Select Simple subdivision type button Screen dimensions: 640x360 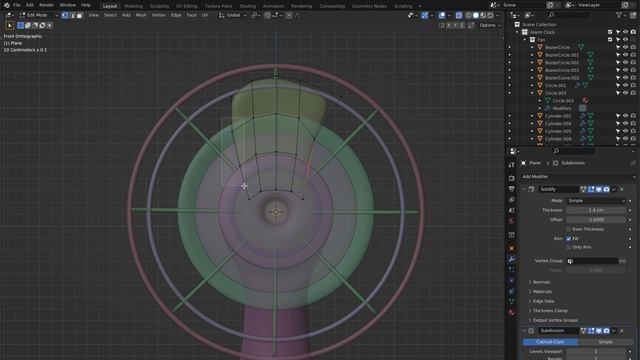(605, 342)
